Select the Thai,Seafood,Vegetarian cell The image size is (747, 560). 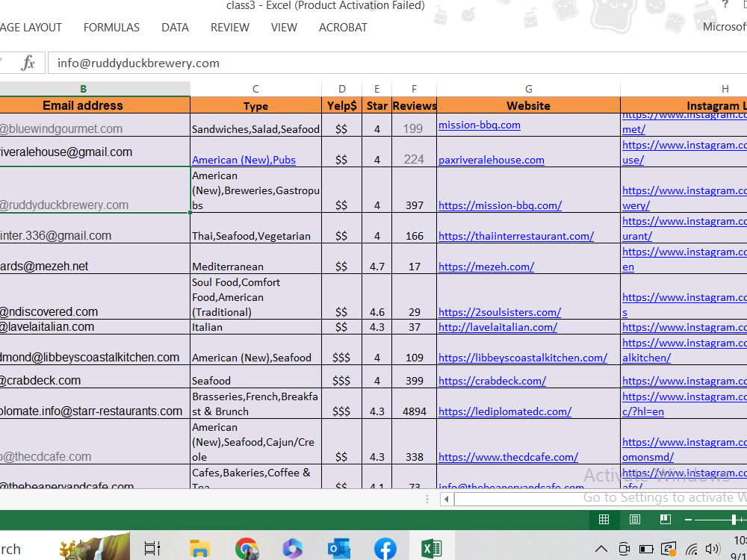(255, 228)
